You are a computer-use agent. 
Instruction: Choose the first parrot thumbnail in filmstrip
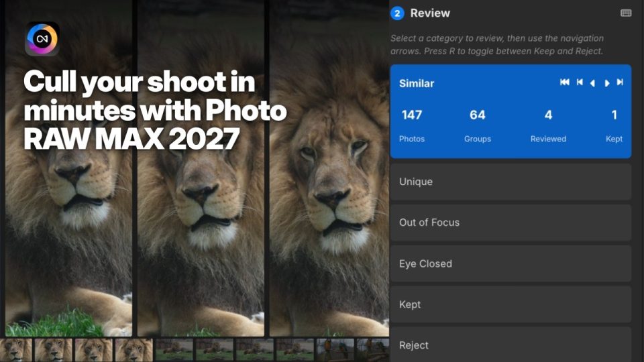pyautogui.click(x=335, y=350)
